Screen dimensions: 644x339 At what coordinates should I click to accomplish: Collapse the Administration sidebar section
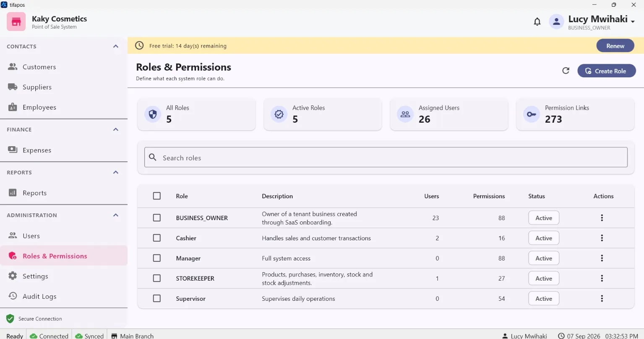tap(116, 215)
